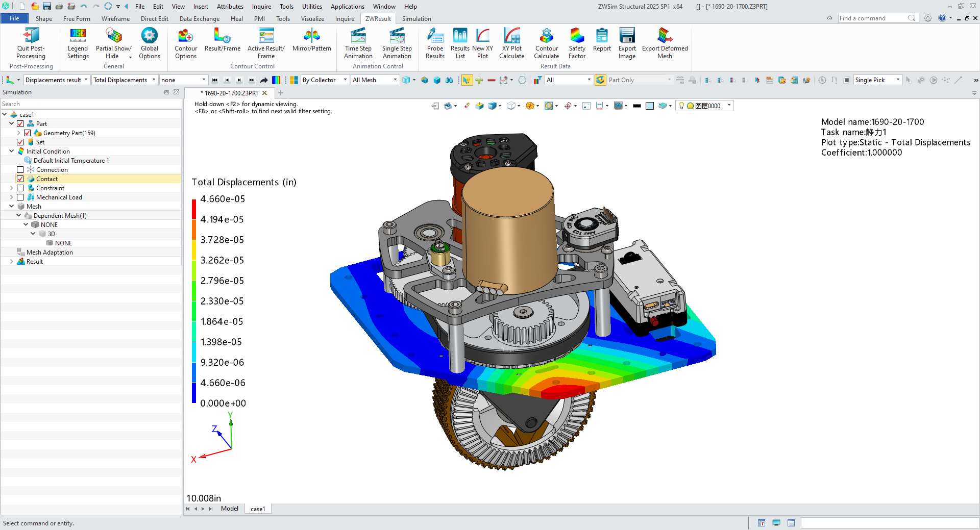The width and height of the screenshot is (980, 530).
Task: Open Legend Settings
Action: click(x=78, y=43)
